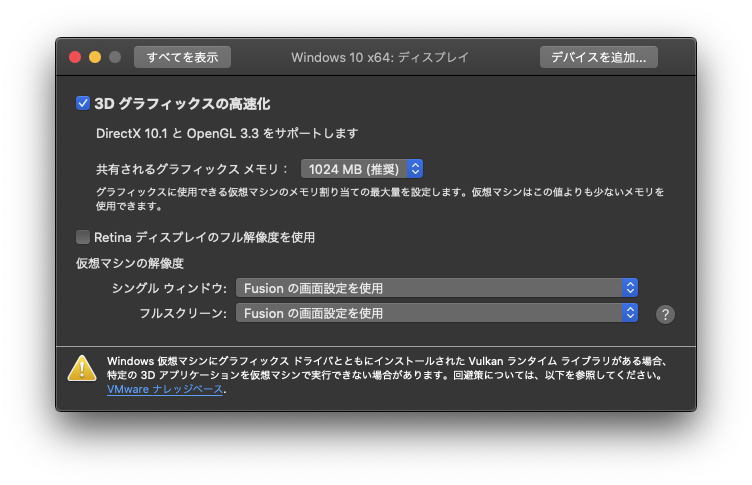Screen dimensions: 752x485
Task: Click the すべてを表示 button
Action: coord(182,57)
